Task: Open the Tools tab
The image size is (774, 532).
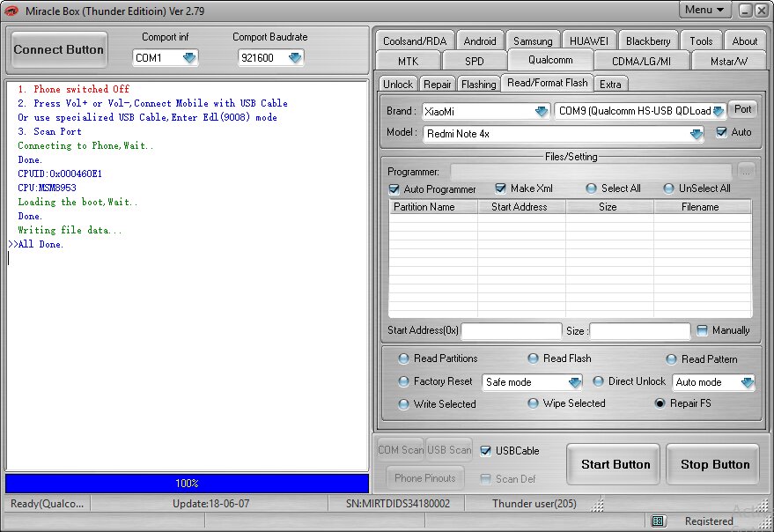Action: tap(702, 41)
